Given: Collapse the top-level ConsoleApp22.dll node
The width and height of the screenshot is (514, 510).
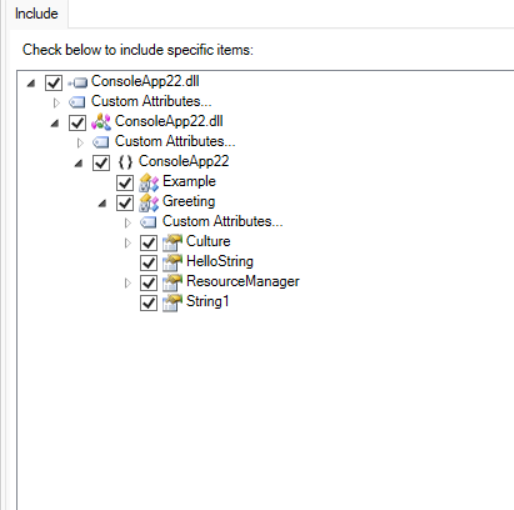Looking at the screenshot, I should click(x=31, y=83).
